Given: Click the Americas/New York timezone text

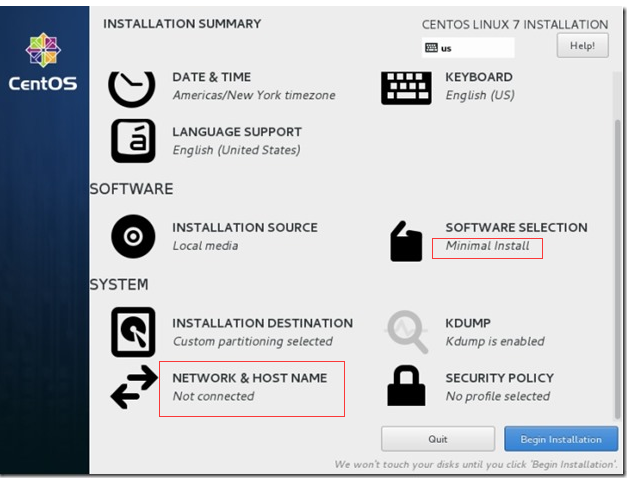Looking at the screenshot, I should click(254, 95).
